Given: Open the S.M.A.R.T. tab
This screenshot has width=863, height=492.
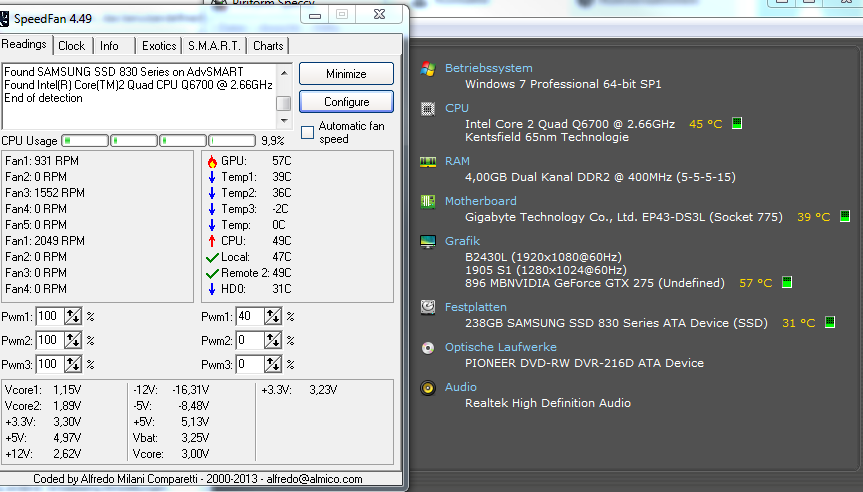Looking at the screenshot, I should (x=215, y=46).
